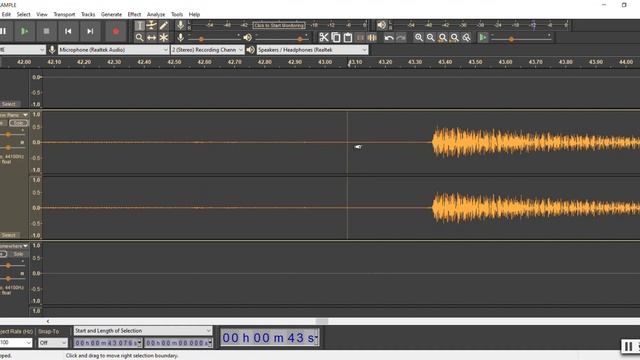The image size is (640, 360).
Task: Open the Transport menu
Action: (64, 14)
